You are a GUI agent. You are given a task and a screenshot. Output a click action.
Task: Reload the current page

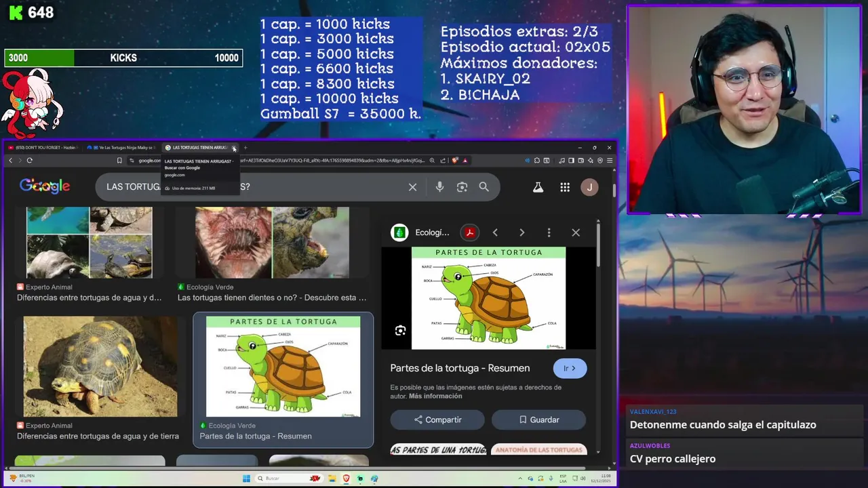click(29, 161)
